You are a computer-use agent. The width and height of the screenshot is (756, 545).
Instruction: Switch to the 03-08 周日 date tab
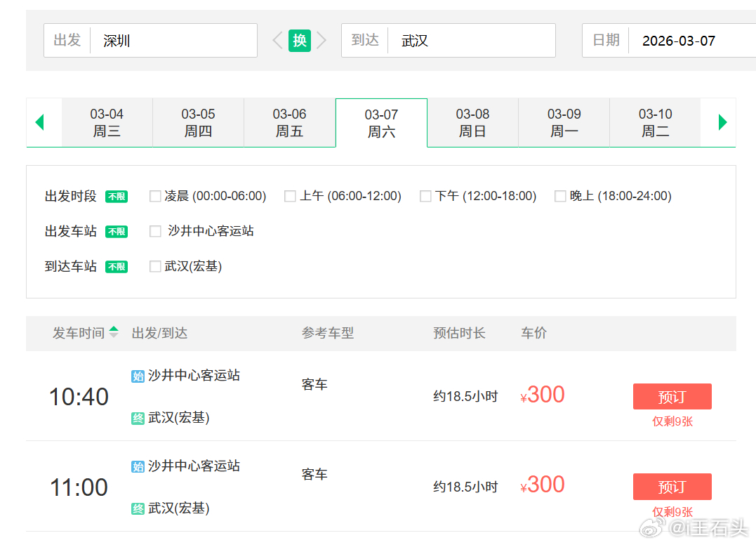coord(472,122)
